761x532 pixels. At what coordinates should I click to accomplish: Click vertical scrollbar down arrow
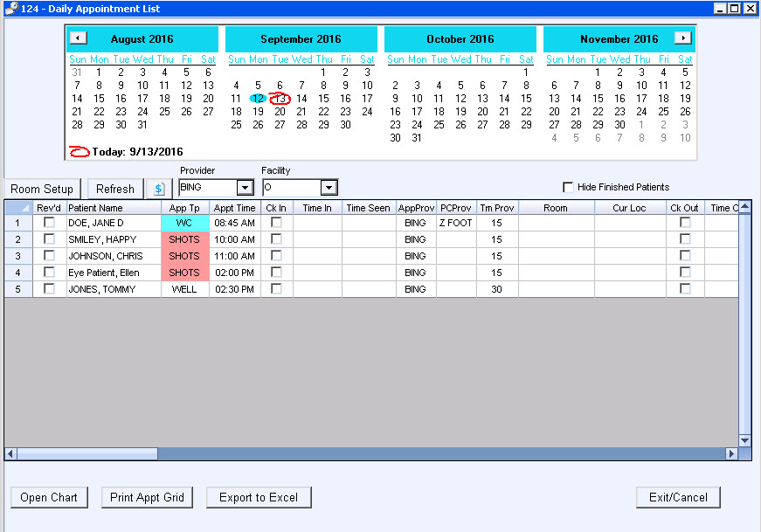(744, 441)
